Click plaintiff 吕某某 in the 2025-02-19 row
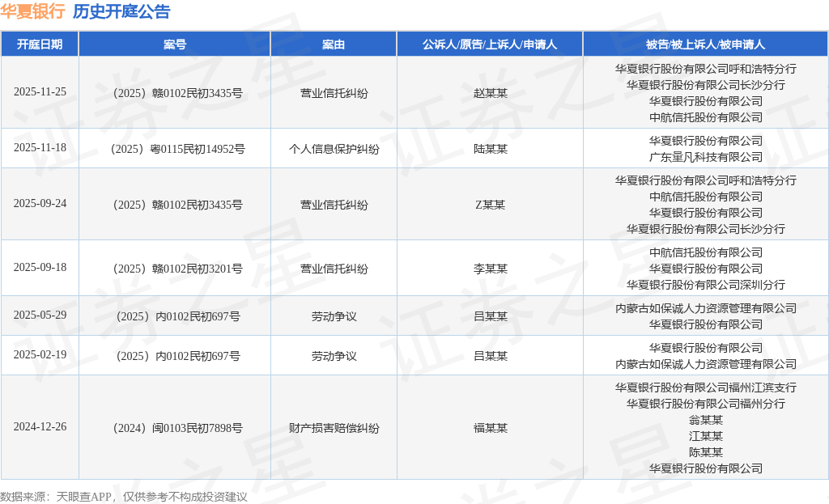Screen dimensions: 829x504 (491, 356)
